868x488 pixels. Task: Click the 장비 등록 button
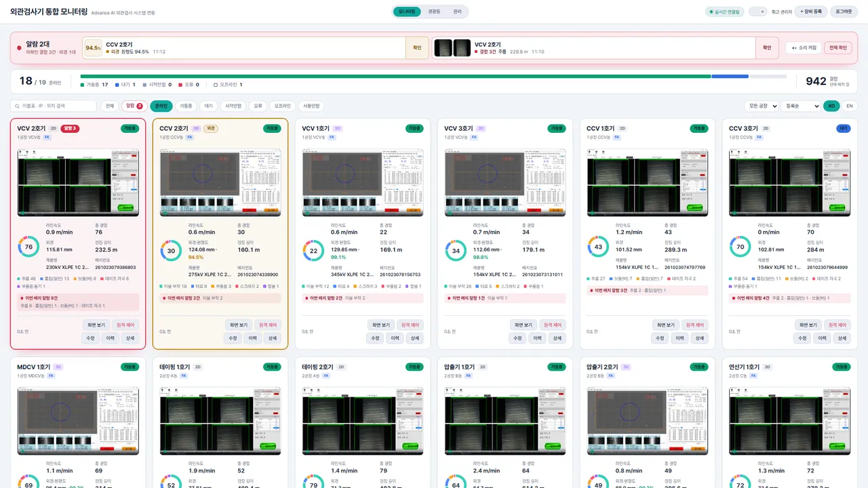pyautogui.click(x=810, y=12)
